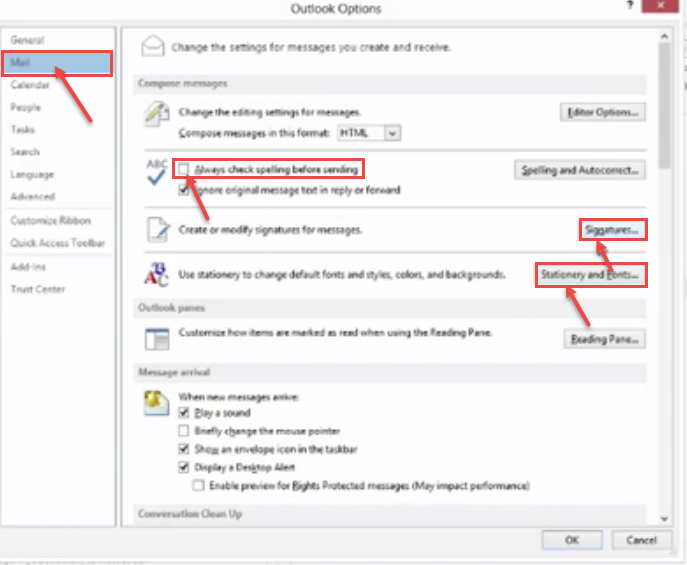This screenshot has width=687, height=565.
Task: Click the Outlook Options title text
Action: [336, 9]
